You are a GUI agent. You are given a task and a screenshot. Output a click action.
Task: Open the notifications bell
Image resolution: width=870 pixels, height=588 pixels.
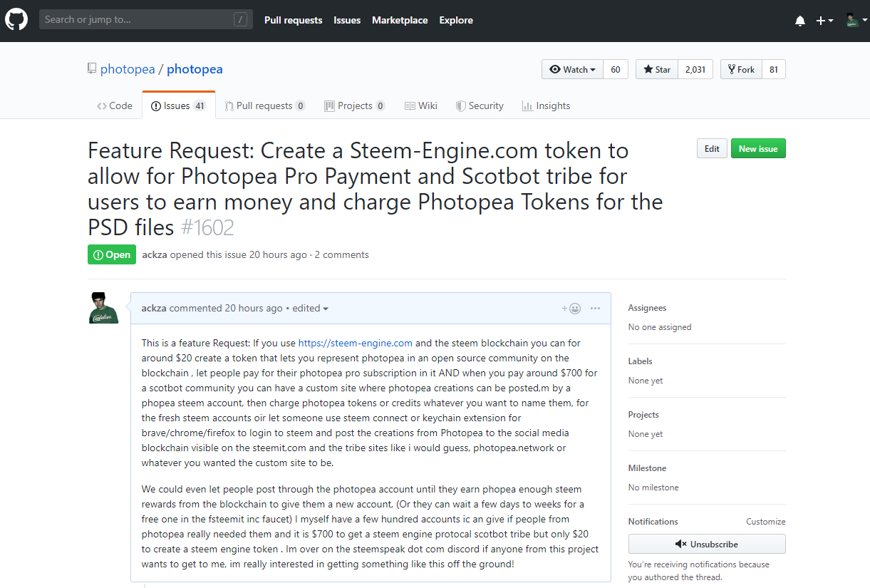(800, 21)
